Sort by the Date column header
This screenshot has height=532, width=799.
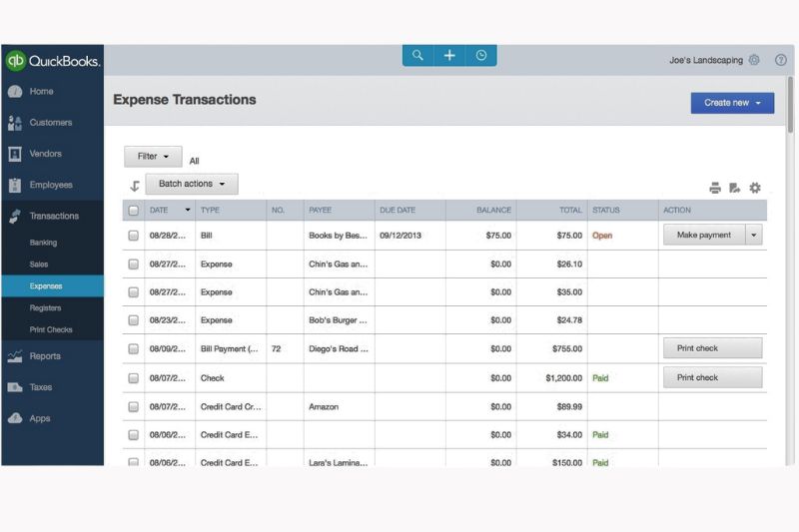[170, 211]
